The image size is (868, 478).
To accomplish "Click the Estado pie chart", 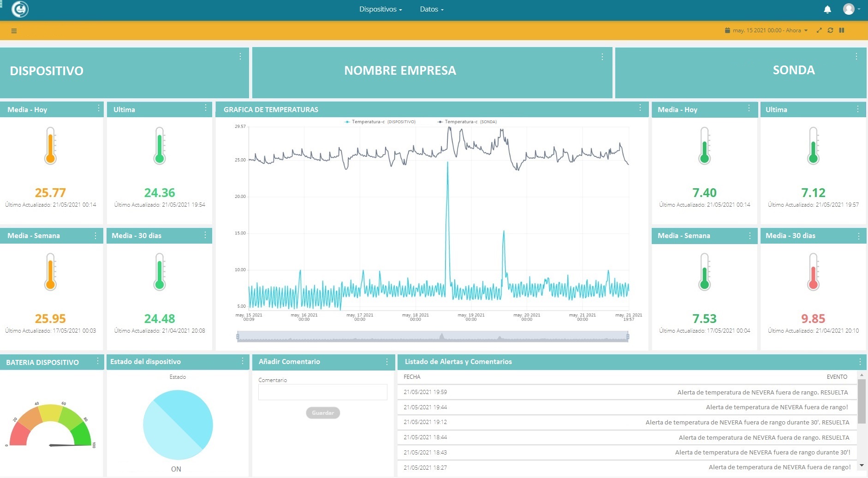I will pyautogui.click(x=178, y=425).
